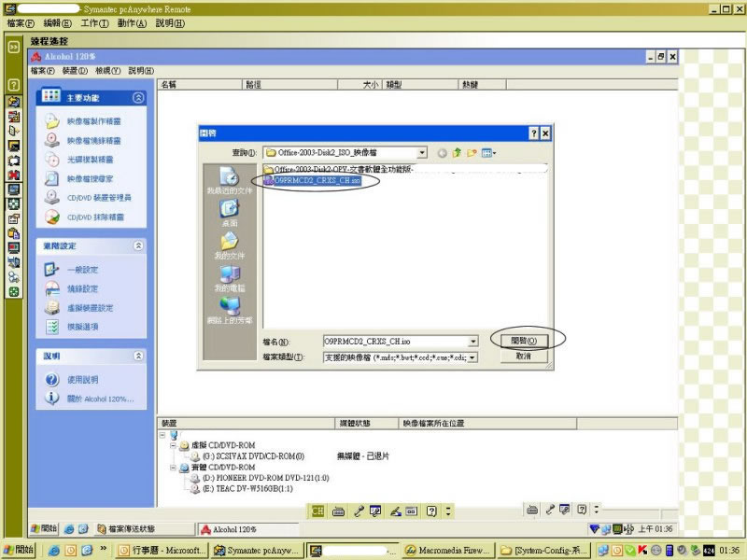Open the 映像檔製作精靈 image making wizard

[93, 121]
